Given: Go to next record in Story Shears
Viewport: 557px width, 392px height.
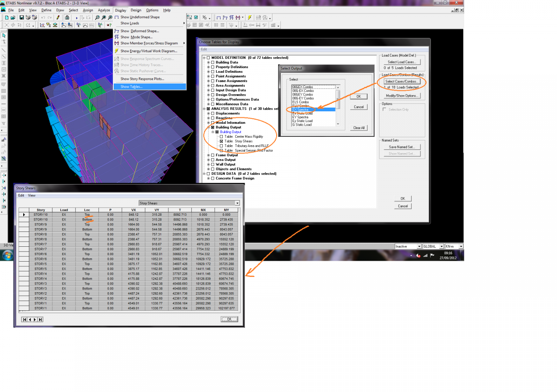Looking at the screenshot, I should pos(35,319).
